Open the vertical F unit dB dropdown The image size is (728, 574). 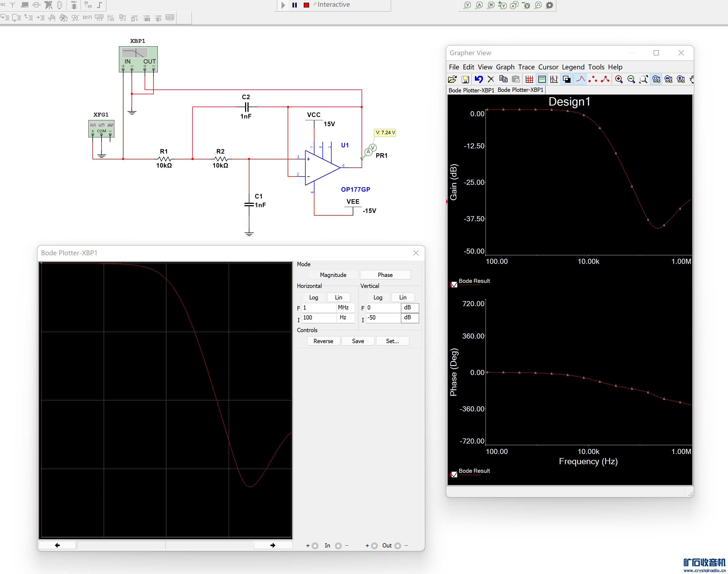409,307
